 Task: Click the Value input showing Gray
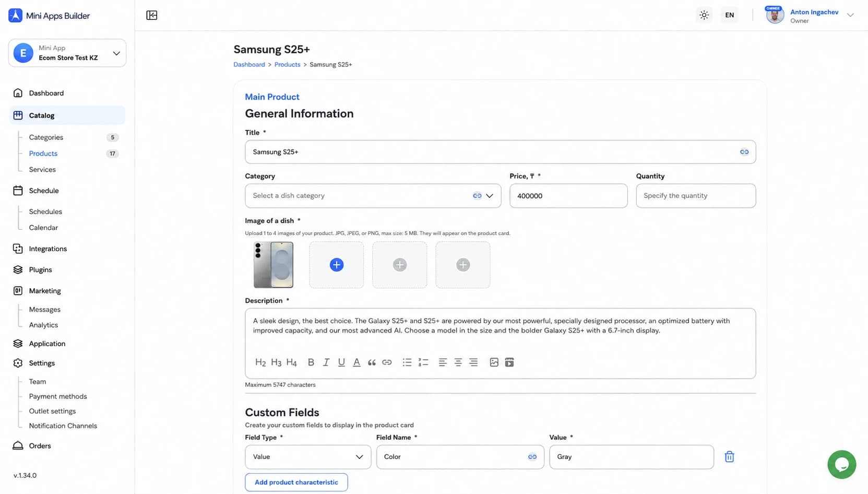(632, 457)
